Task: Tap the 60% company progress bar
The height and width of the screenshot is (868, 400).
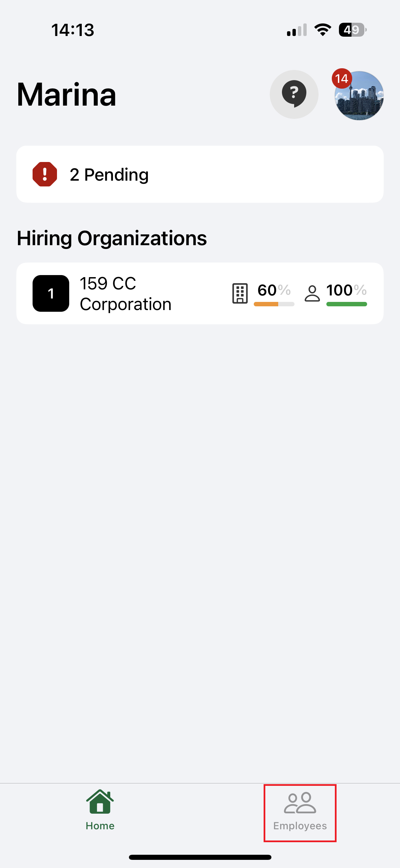Action: tap(274, 304)
